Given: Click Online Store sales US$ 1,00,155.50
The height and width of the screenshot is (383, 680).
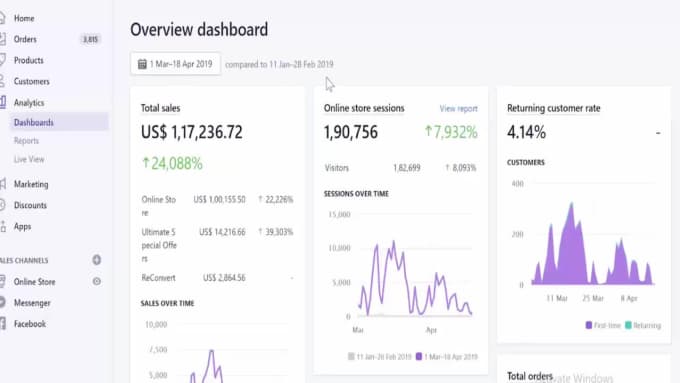Looking at the screenshot, I should click(x=219, y=200).
